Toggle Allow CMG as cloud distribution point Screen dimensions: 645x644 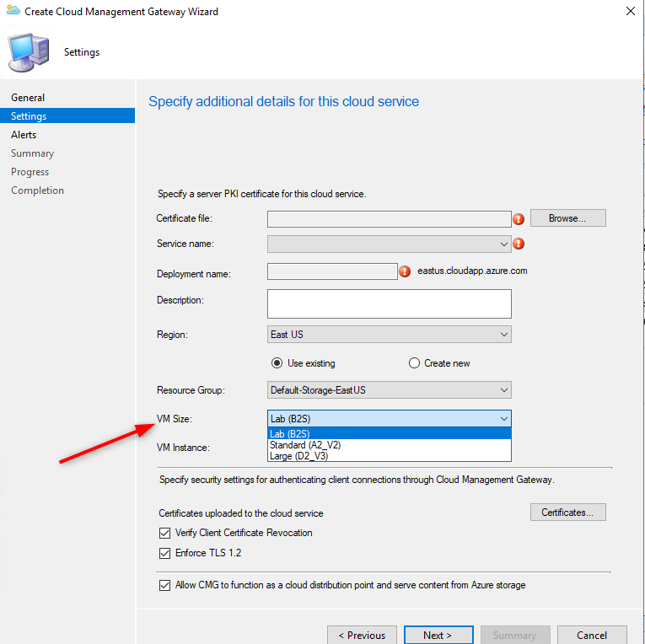tap(164, 585)
